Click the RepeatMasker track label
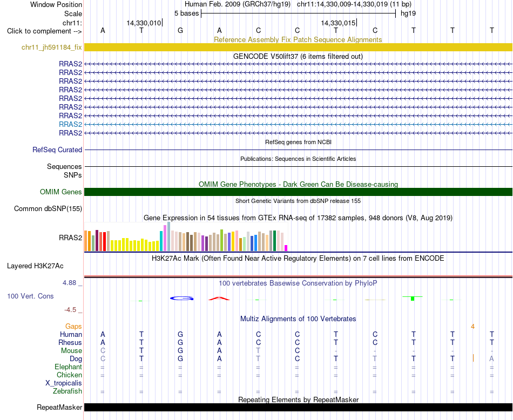513x420 pixels. pos(59,407)
